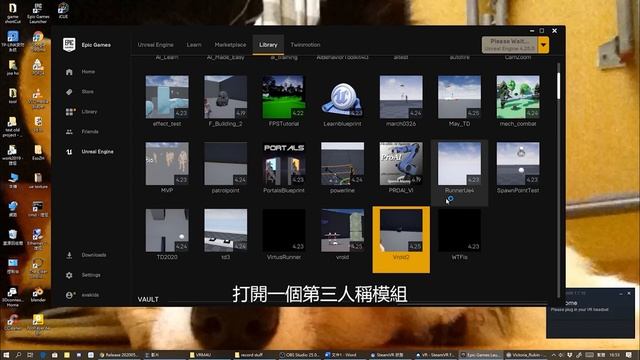Maximize the Epic Games Launcher window
Viewport: 640px width, 360px height.
[542, 31]
